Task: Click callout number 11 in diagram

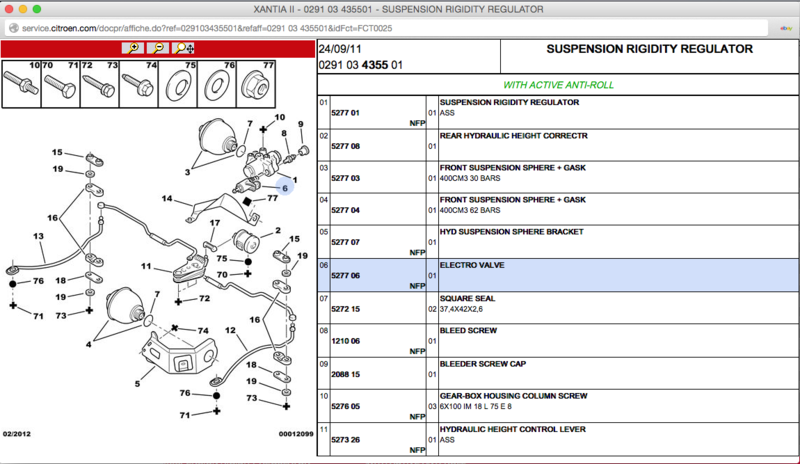Action: click(146, 266)
